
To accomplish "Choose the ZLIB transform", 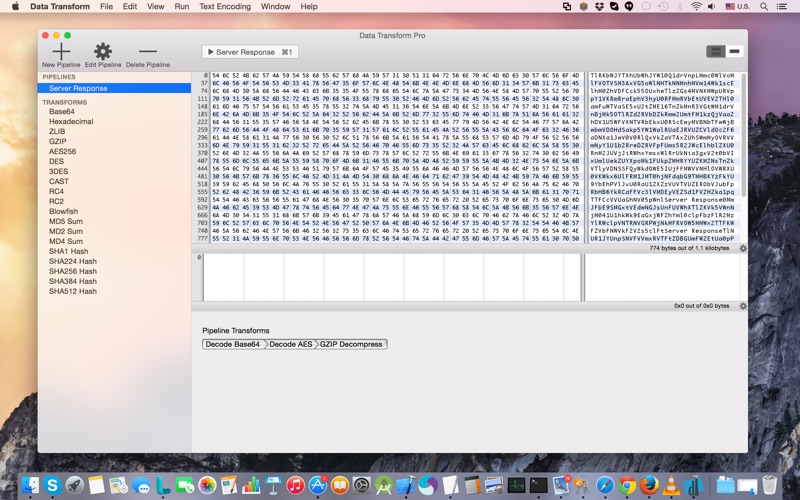I will tap(57, 131).
